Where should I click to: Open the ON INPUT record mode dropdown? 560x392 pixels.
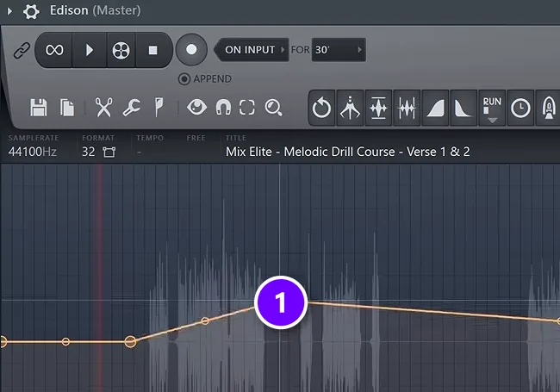tap(252, 50)
